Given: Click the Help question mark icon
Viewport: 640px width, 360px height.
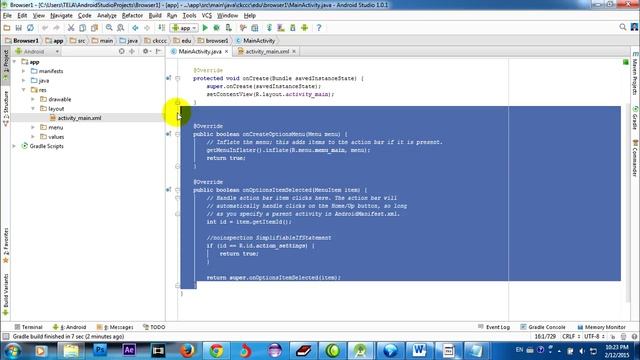Looking at the screenshot, I should (319, 28).
